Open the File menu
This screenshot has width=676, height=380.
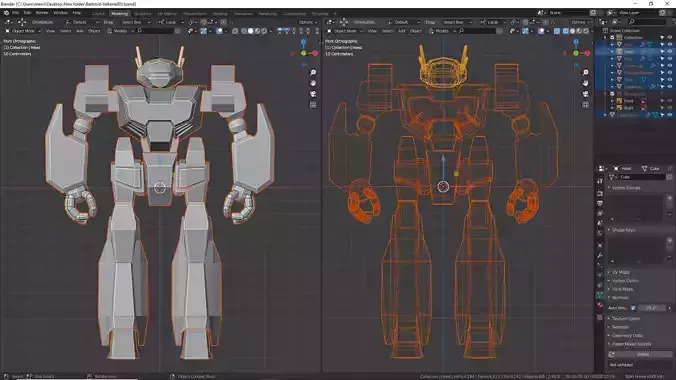coord(16,13)
